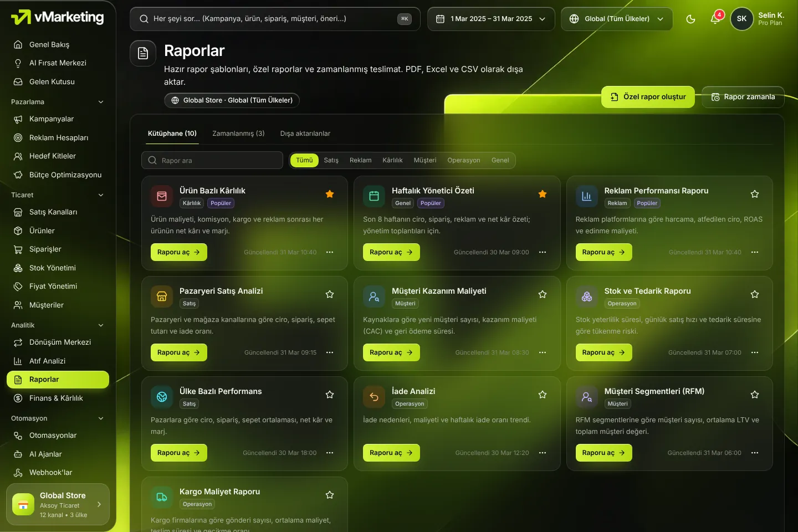Favorite Pazaryeri Satış Analizi star
The image size is (798, 532).
coord(330,294)
